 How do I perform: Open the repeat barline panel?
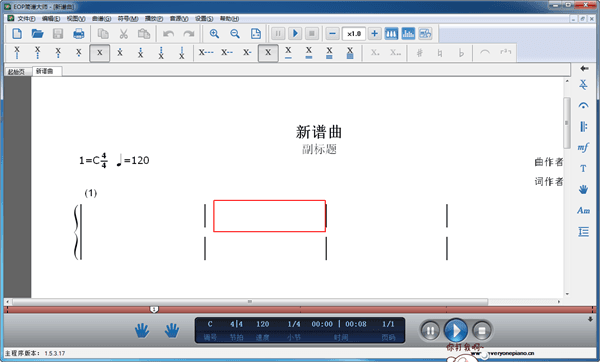point(583,126)
